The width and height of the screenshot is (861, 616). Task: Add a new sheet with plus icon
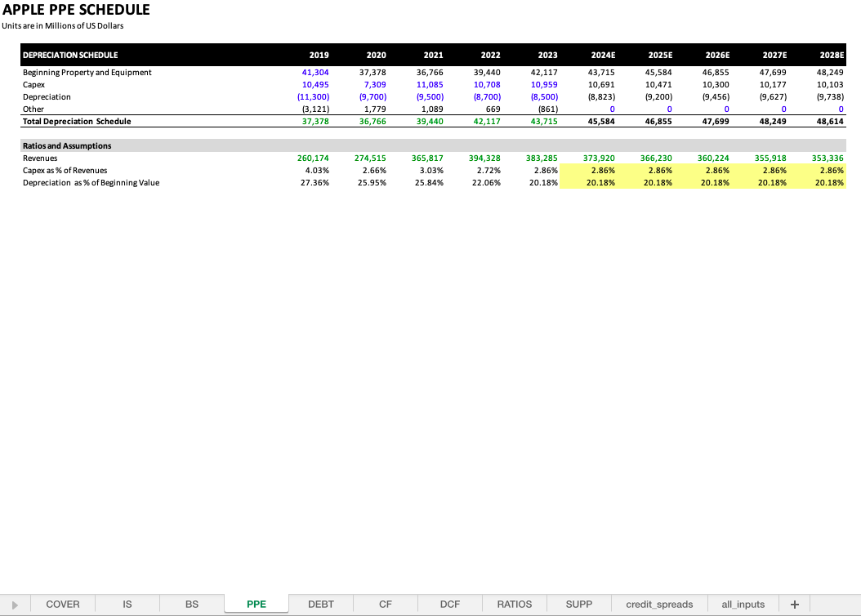coord(795,604)
